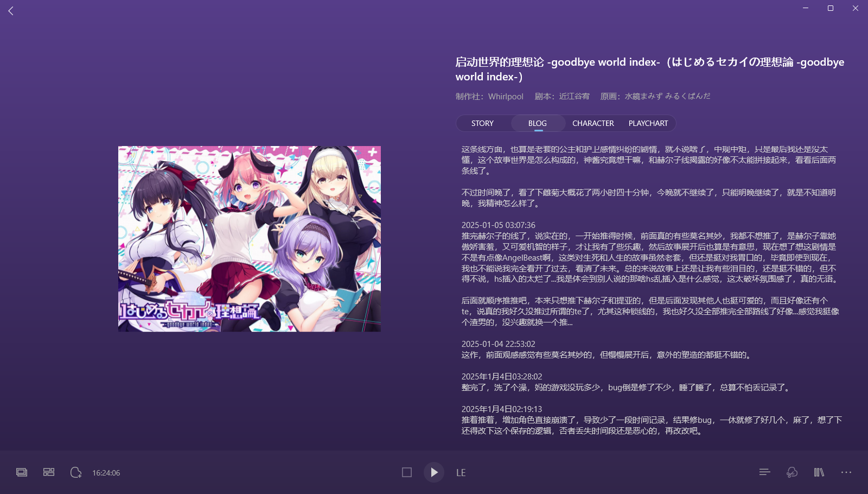This screenshot has height=494, width=868.
Task: Open the grid view icon in bottom bar
Action: (49, 472)
